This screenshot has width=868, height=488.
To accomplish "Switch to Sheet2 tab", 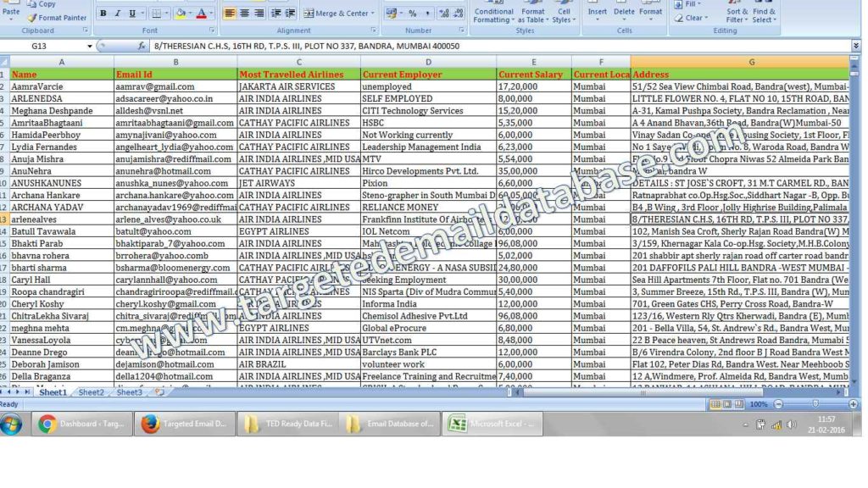I will (92, 392).
